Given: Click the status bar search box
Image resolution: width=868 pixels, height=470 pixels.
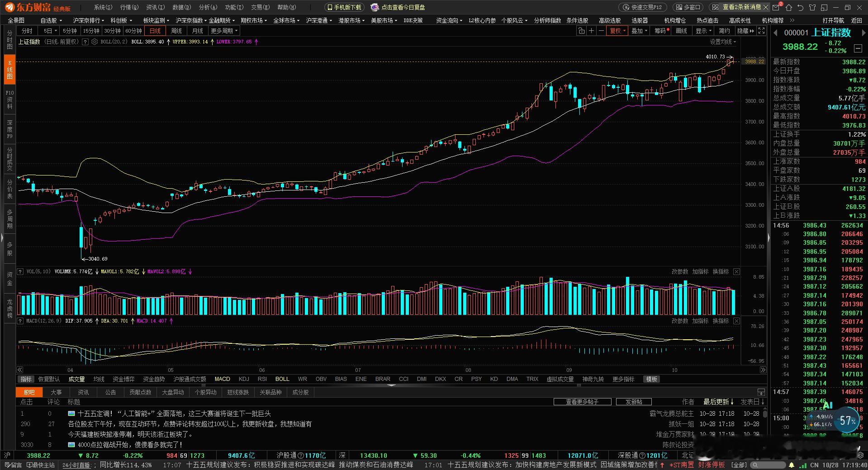Looking at the screenshot, I should [x=768, y=465].
